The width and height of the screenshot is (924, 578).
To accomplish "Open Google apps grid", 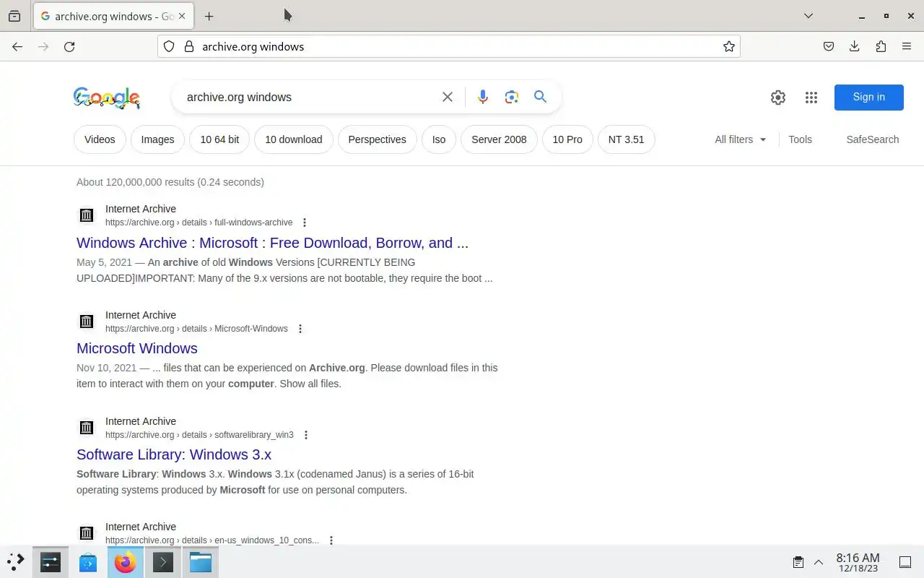I will pyautogui.click(x=811, y=98).
